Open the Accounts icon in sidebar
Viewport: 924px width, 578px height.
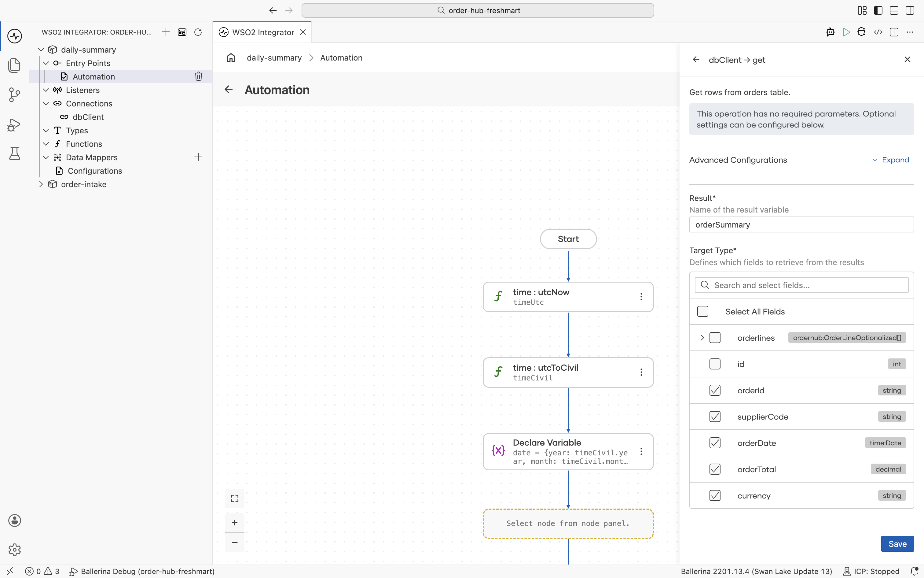[14, 520]
